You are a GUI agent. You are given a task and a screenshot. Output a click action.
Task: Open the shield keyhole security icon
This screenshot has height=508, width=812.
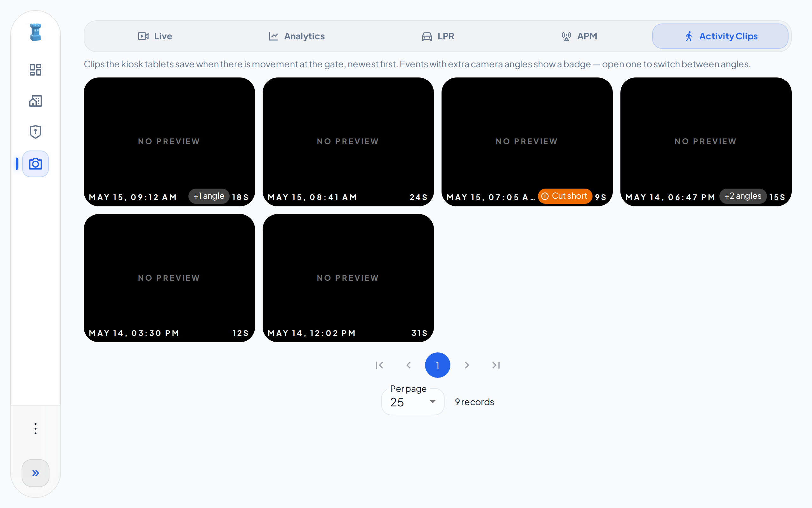click(x=36, y=132)
